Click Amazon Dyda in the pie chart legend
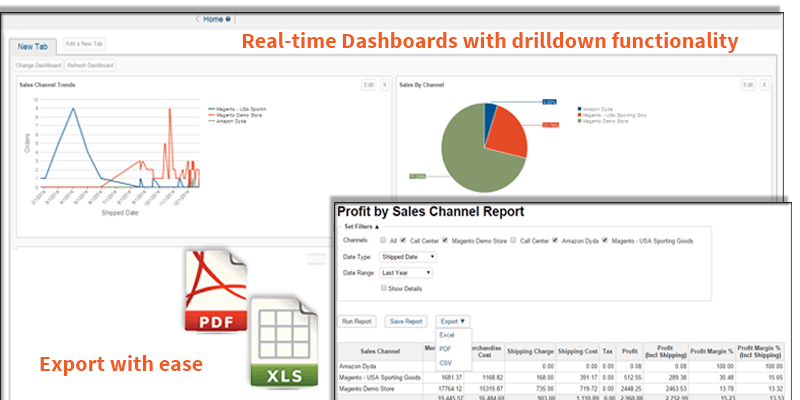The image size is (800, 400). coord(595,109)
